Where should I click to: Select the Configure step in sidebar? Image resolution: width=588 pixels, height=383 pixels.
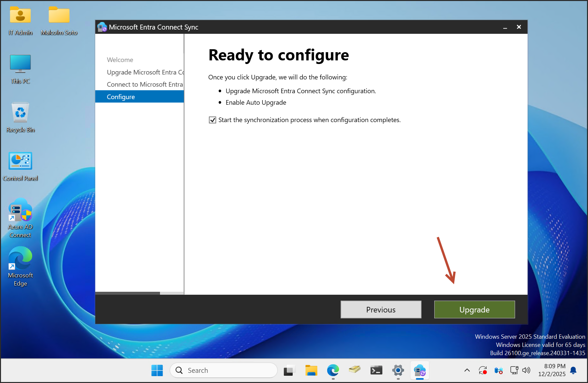121,97
